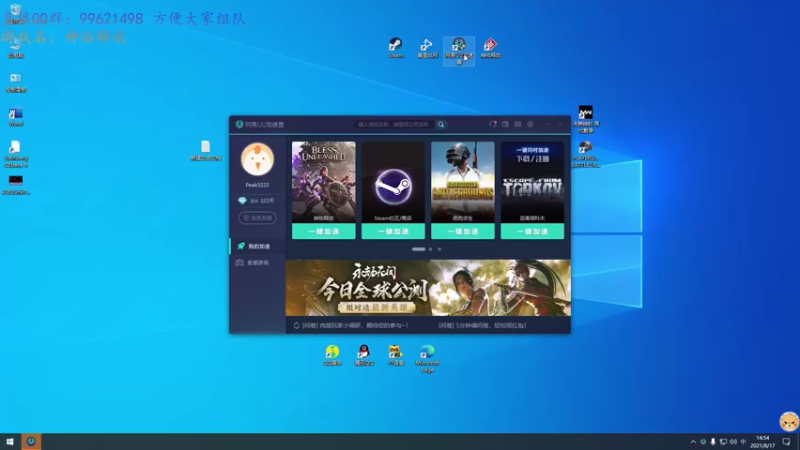Open the QQ Music desktop shortcut

332,355
